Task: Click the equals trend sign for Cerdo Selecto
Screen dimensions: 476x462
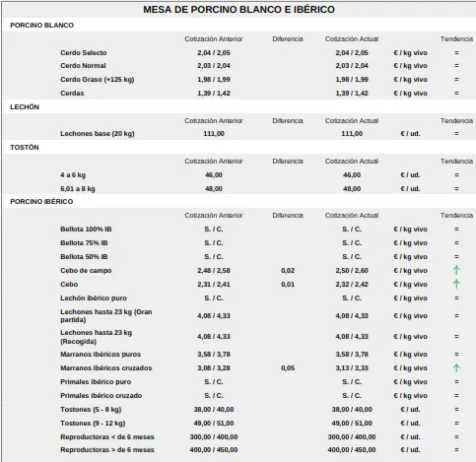Action: click(456, 52)
